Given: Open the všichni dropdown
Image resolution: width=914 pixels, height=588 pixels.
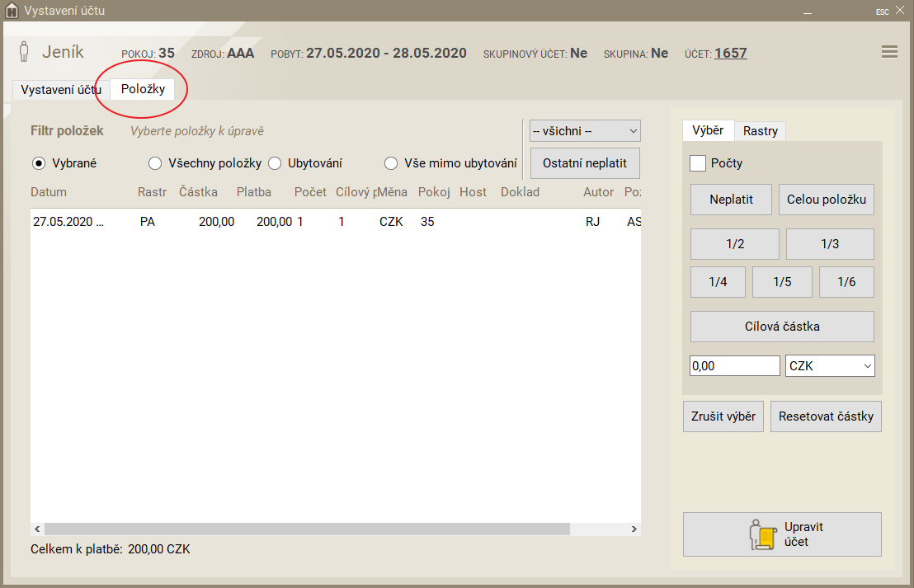Looking at the screenshot, I should [x=585, y=130].
